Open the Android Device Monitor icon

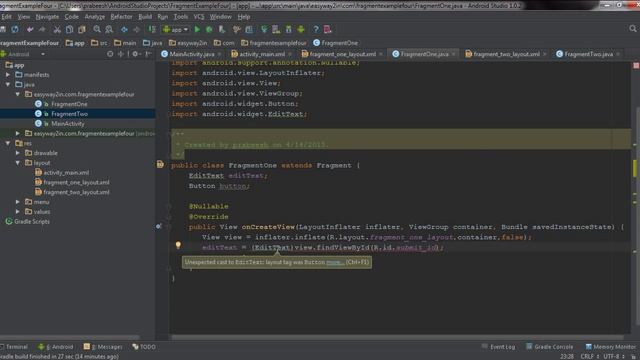301,29
